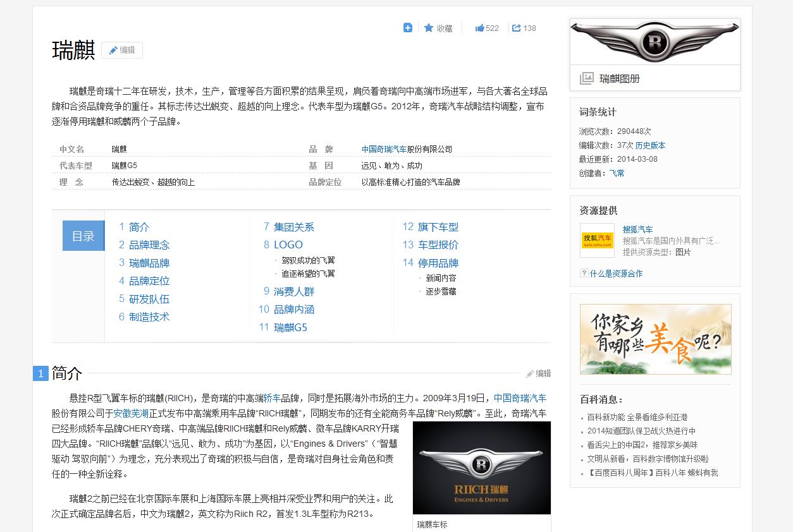The width and height of the screenshot is (793, 532).
Task: Jump to subsection 驾驭成功的飞翼
Action: 308,260
